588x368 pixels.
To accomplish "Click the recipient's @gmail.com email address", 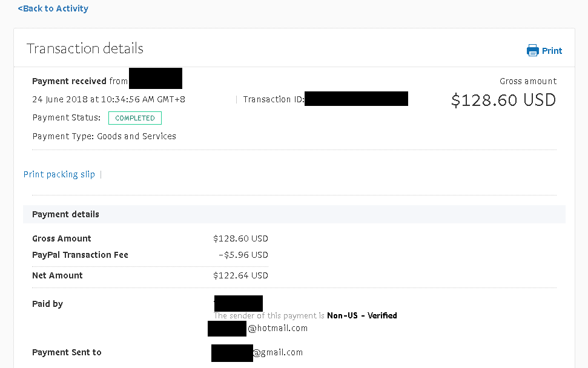I will pos(257,353).
